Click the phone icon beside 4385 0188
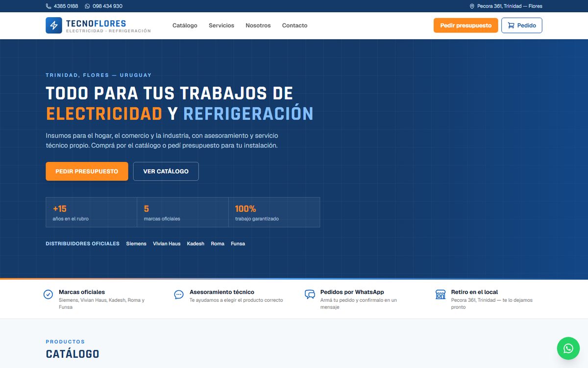 (x=49, y=6)
